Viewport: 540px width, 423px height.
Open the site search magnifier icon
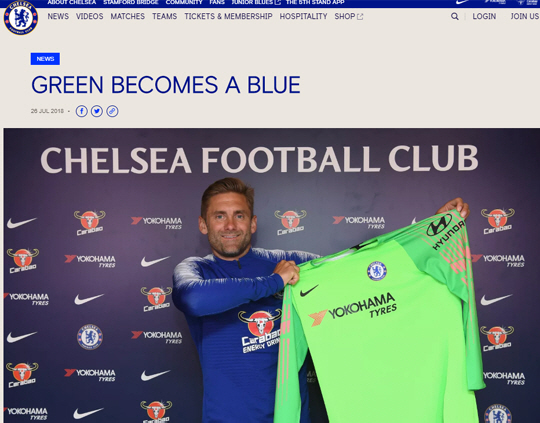tap(455, 17)
